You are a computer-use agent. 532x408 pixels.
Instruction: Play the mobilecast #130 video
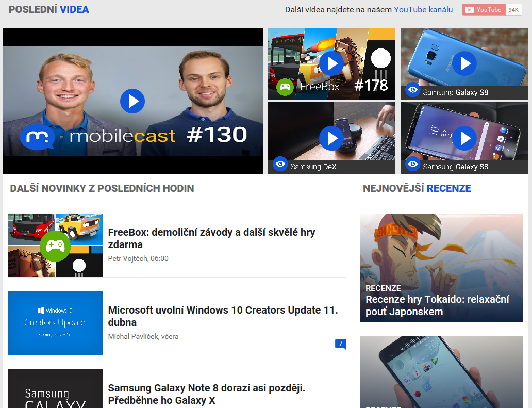point(132,101)
